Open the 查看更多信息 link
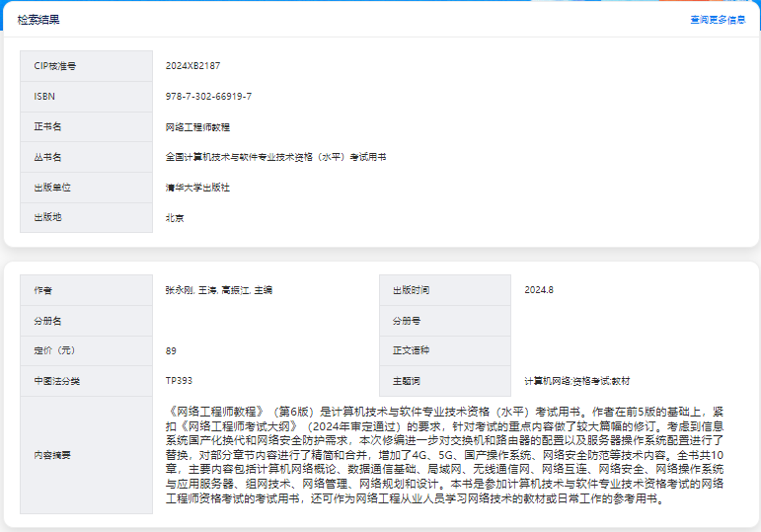The image size is (761, 532). click(718, 20)
